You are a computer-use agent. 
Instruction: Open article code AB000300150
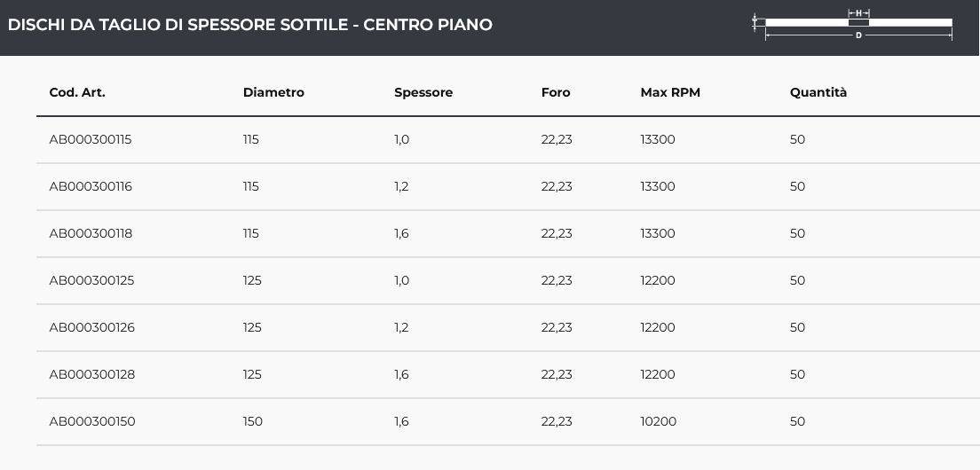92,422
